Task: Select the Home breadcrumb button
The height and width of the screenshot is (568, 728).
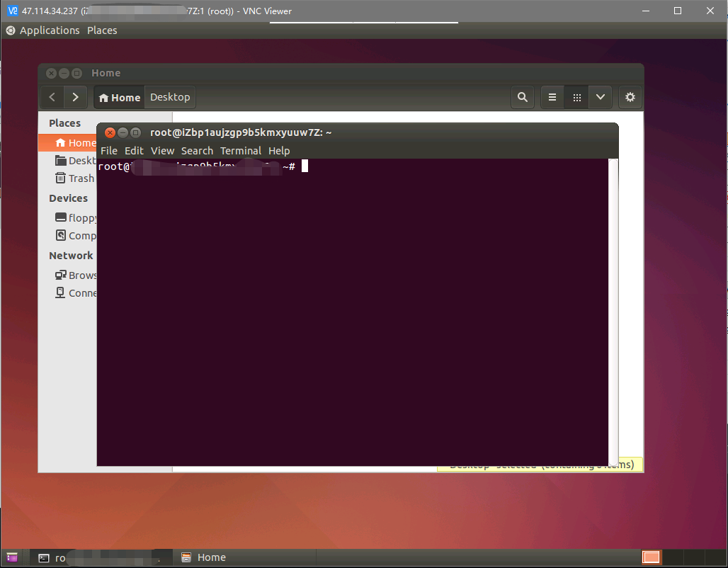Action: coord(119,98)
